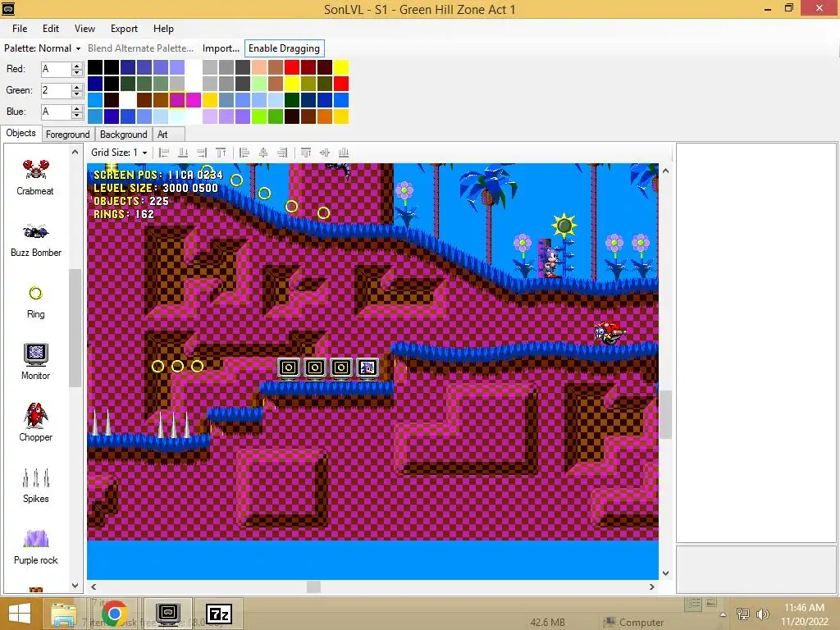Screen dimensions: 840x630
Task: Open the File menu
Action: pos(20,29)
